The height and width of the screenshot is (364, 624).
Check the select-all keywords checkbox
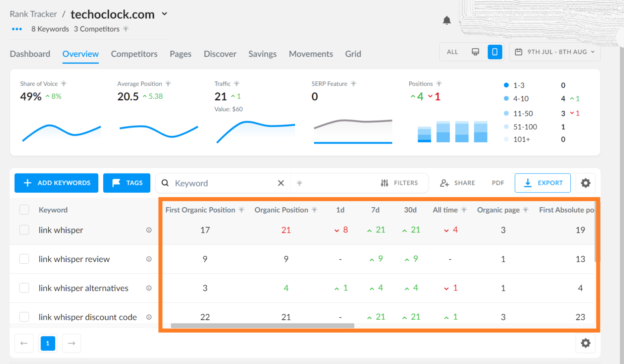click(24, 210)
